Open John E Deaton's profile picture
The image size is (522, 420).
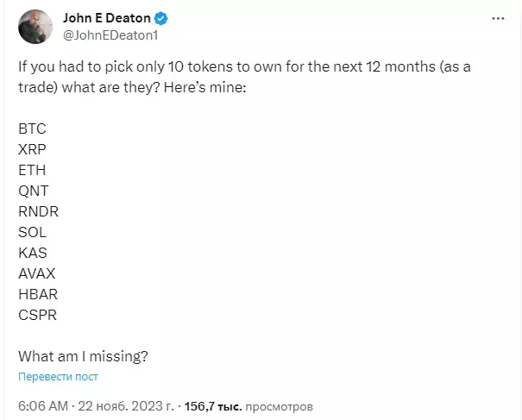coord(35,27)
